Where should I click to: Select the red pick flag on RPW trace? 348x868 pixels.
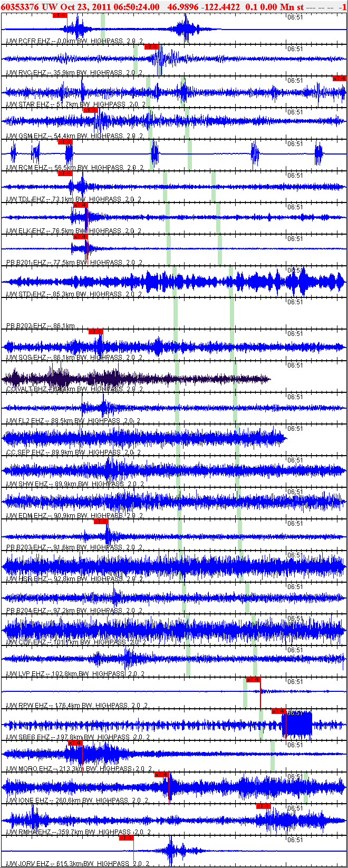(x=254, y=680)
